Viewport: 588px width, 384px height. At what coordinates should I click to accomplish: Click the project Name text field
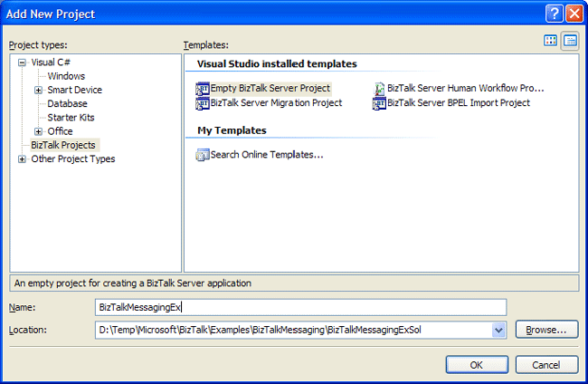[300, 308]
